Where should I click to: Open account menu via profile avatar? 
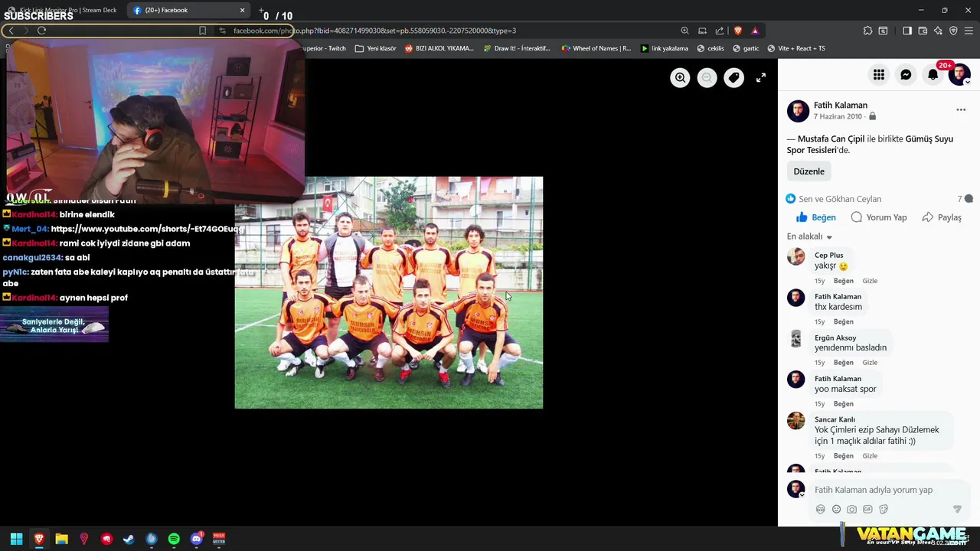[959, 74]
